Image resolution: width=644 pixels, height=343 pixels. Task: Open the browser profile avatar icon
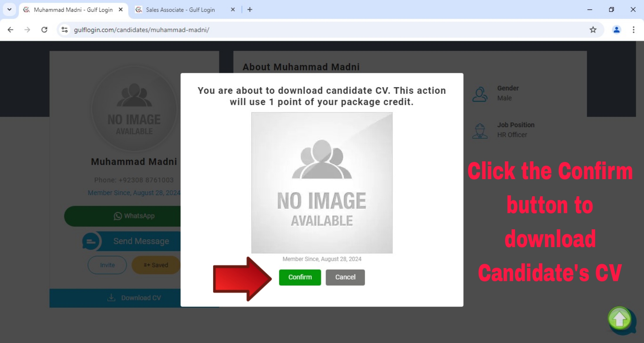(616, 30)
